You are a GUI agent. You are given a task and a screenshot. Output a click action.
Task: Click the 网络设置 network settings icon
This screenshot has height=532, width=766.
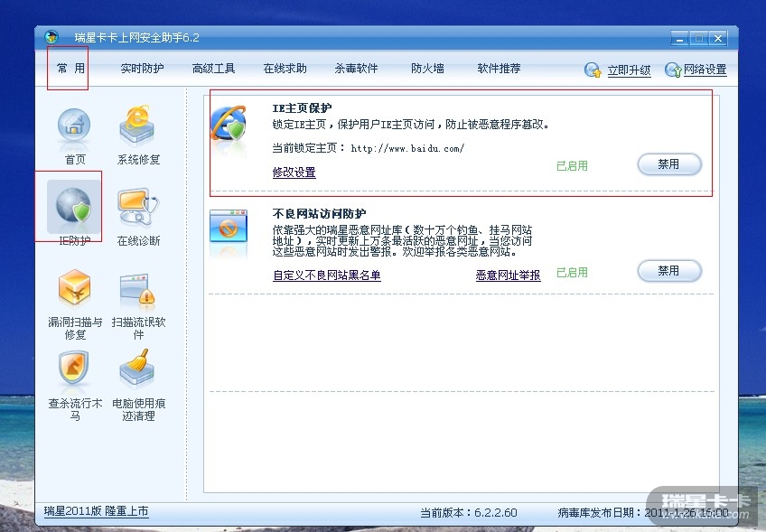click(x=673, y=70)
